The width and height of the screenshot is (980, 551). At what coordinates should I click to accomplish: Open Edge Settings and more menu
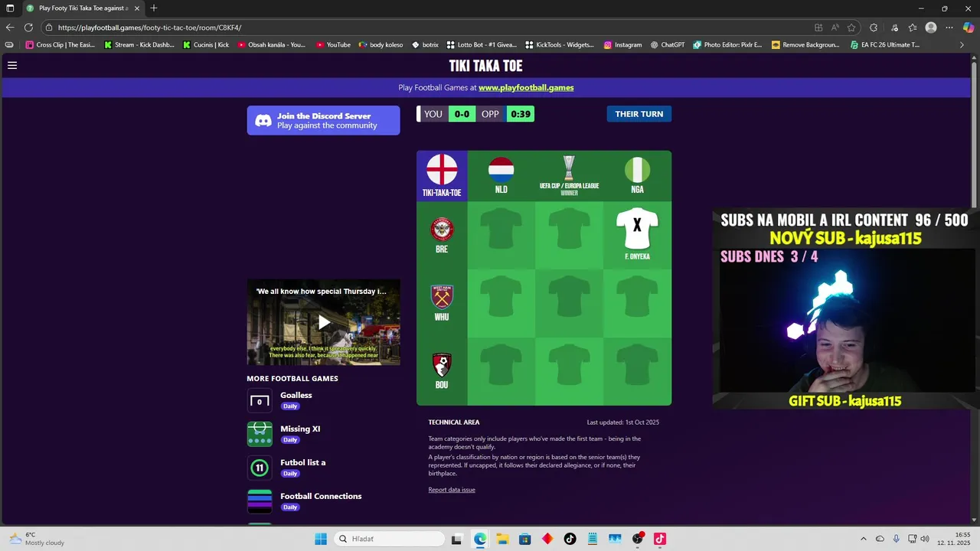(x=949, y=28)
